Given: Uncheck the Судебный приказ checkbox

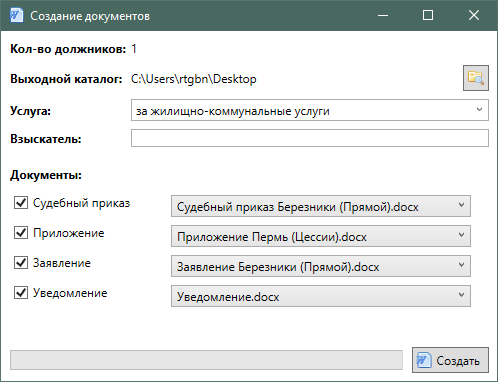Looking at the screenshot, I should pos(21,203).
